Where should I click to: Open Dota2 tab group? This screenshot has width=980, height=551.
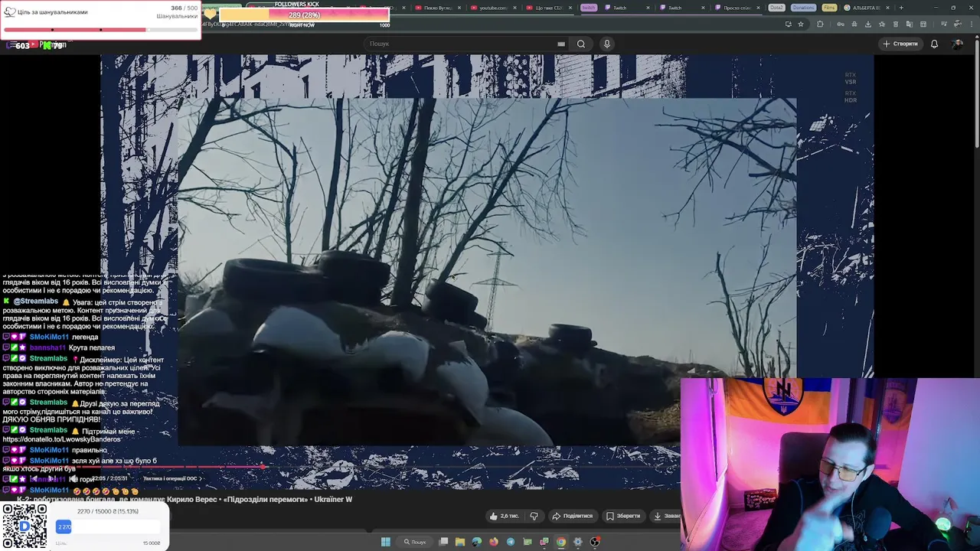[x=776, y=8]
